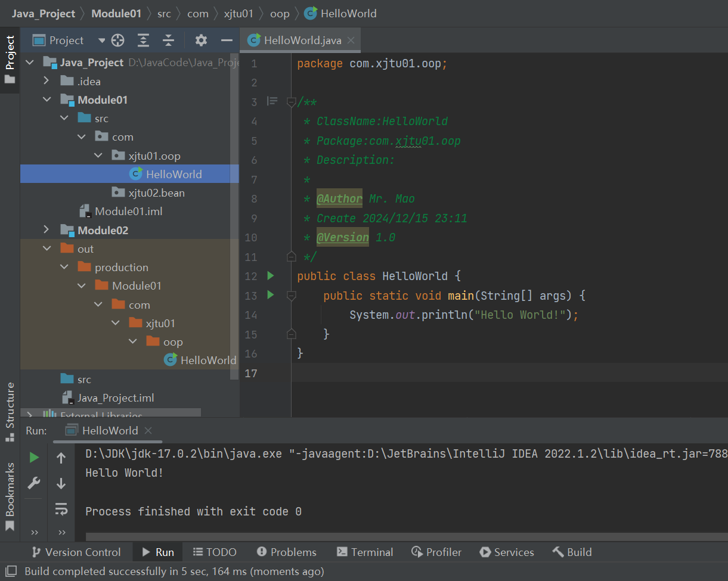Hide the Project tool window
Screen dimensions: 728x581
click(227, 41)
